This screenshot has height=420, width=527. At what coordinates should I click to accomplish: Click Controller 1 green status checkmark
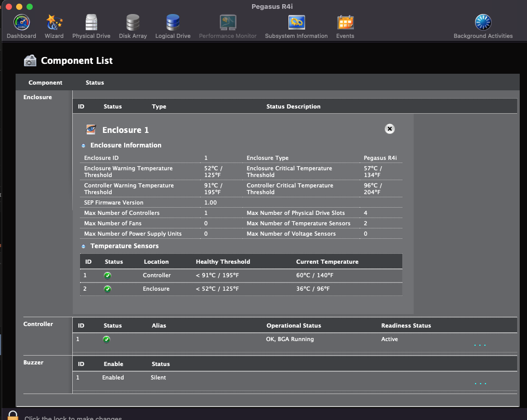point(107,340)
